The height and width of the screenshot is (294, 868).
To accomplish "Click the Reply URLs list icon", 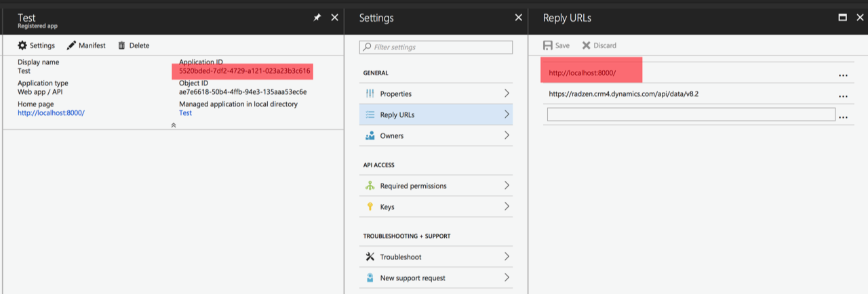I will click(370, 114).
